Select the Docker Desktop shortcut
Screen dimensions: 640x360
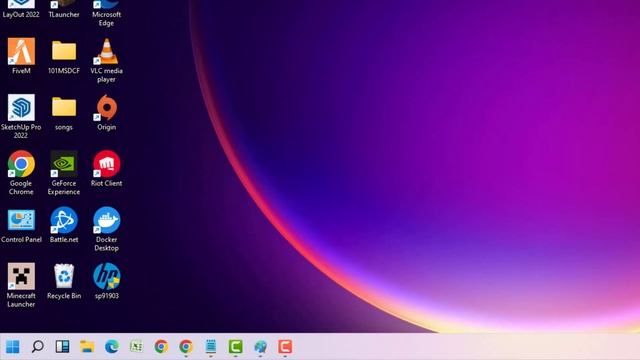pos(107,229)
